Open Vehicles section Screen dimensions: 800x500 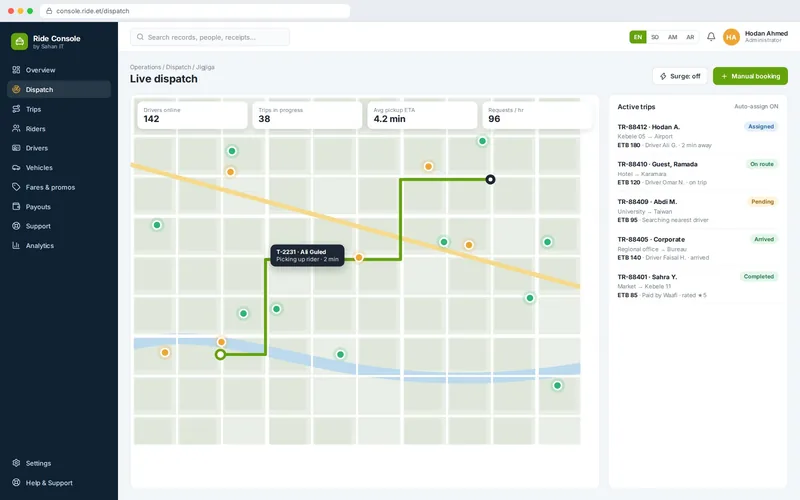pyautogui.click(x=59, y=167)
